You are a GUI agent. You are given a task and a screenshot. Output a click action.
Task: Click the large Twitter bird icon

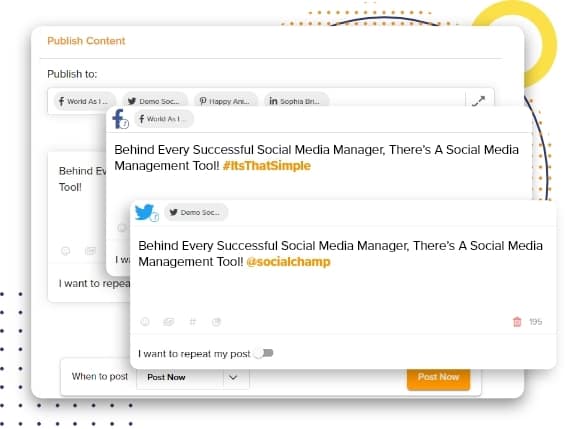click(146, 212)
